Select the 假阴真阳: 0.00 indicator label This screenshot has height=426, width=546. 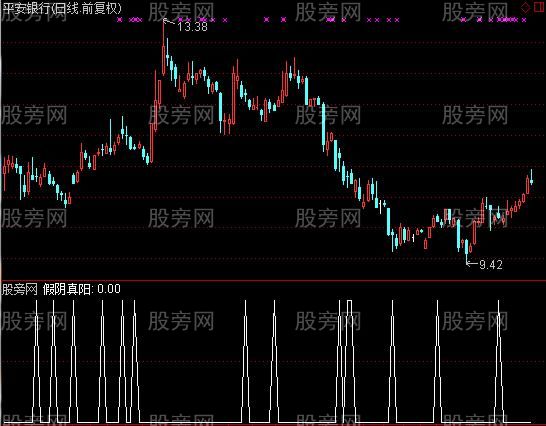[81, 289]
